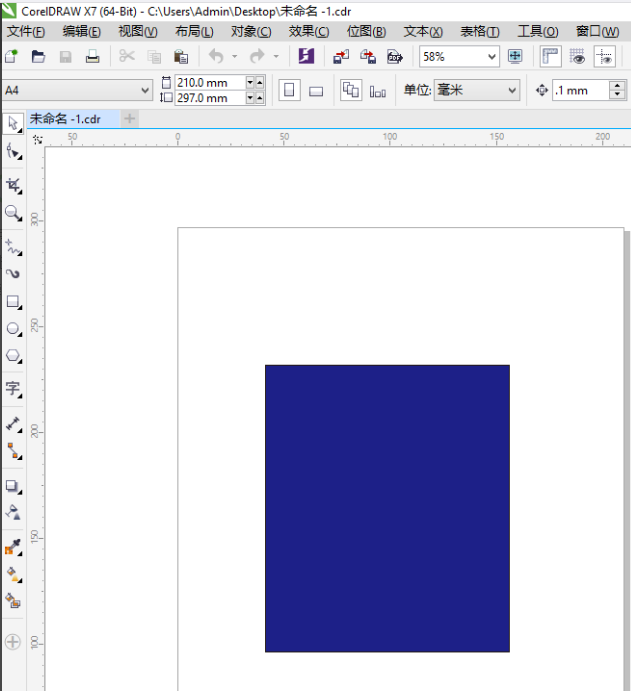
Task: Choose the Rectangle tool
Action: [13, 301]
